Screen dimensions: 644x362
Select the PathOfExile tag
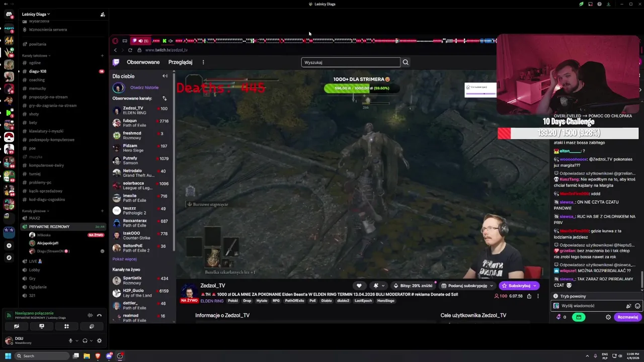point(295,301)
